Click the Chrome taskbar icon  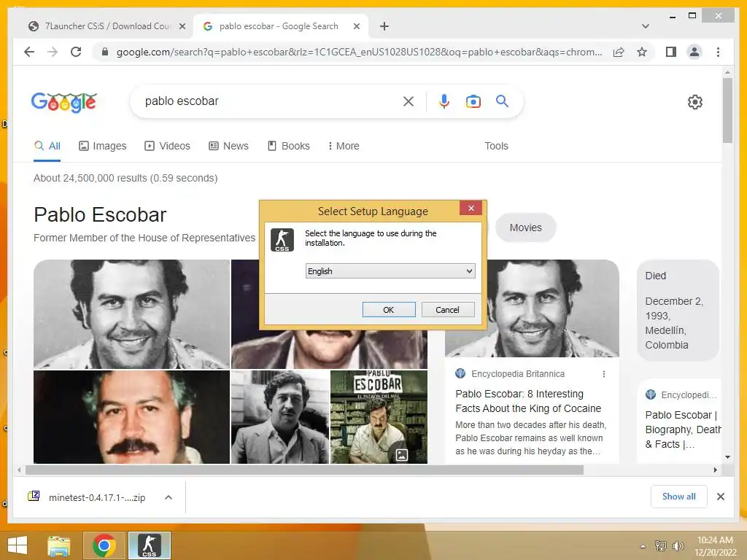tap(104, 545)
